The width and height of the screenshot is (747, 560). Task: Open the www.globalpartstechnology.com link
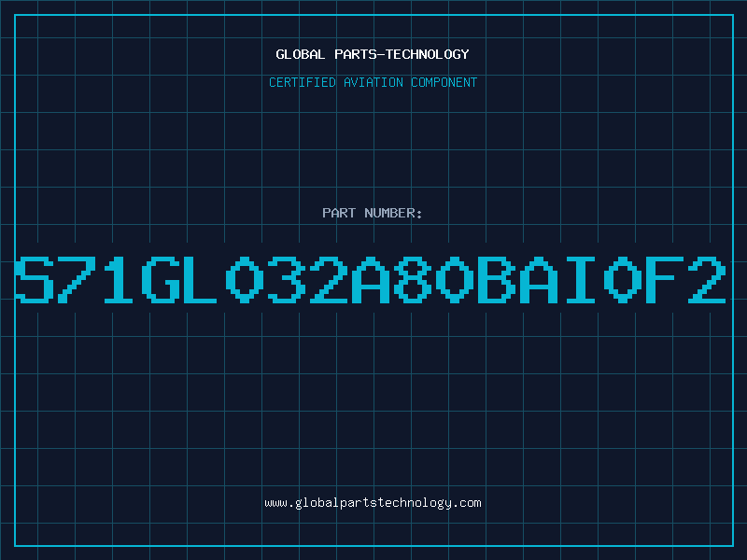click(x=373, y=503)
